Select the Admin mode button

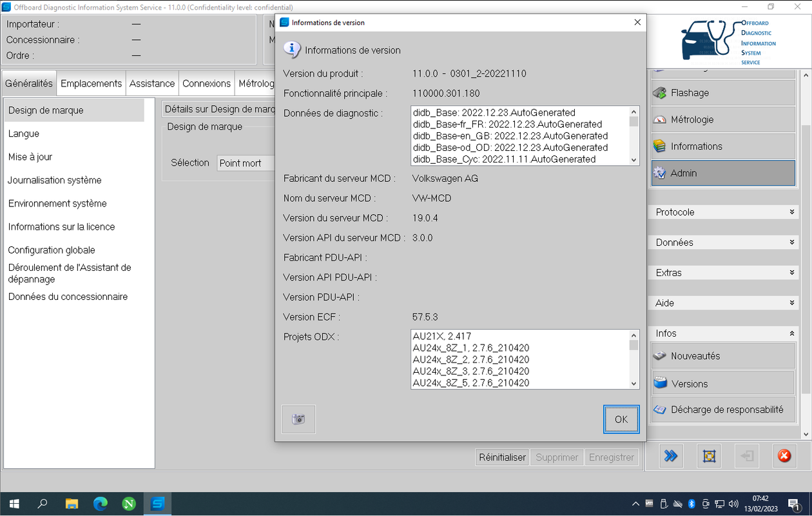(x=723, y=173)
